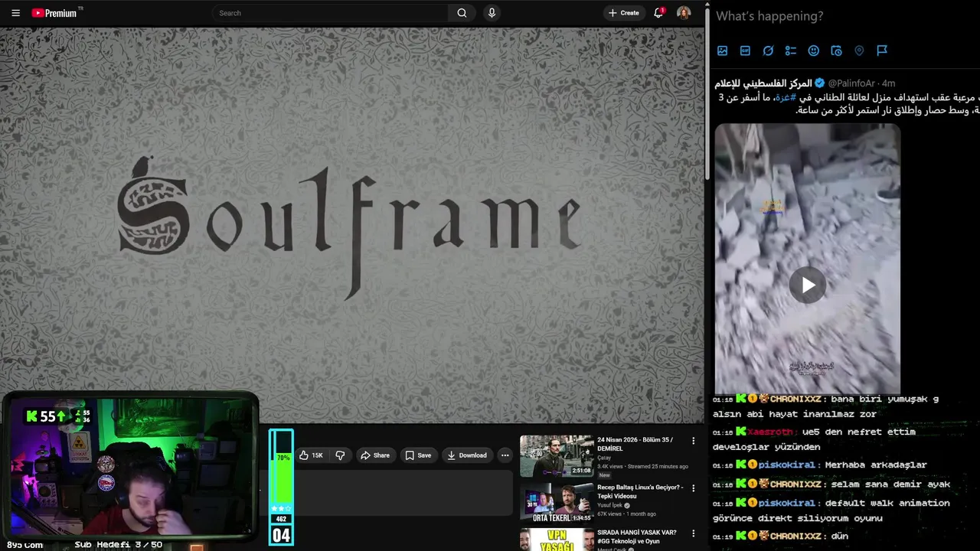Open the YouTube guide hamburger menu
The image size is (980, 551).
coord(15,13)
